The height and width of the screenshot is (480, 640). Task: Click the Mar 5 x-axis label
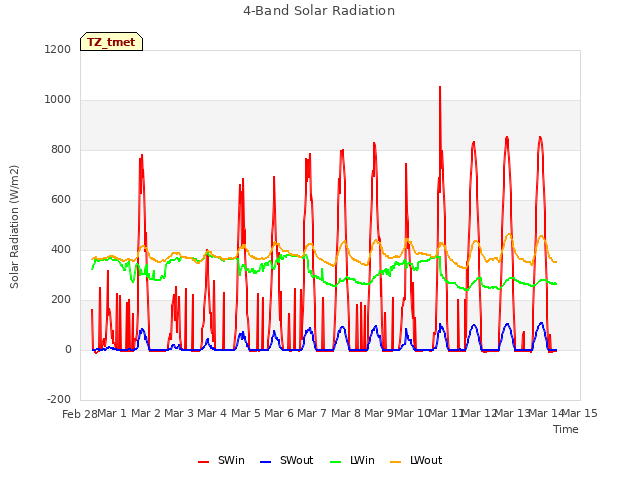click(246, 413)
